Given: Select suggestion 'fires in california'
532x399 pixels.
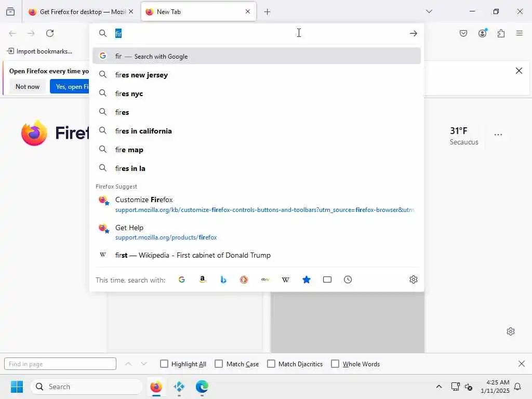Looking at the screenshot, I should (x=257, y=131).
